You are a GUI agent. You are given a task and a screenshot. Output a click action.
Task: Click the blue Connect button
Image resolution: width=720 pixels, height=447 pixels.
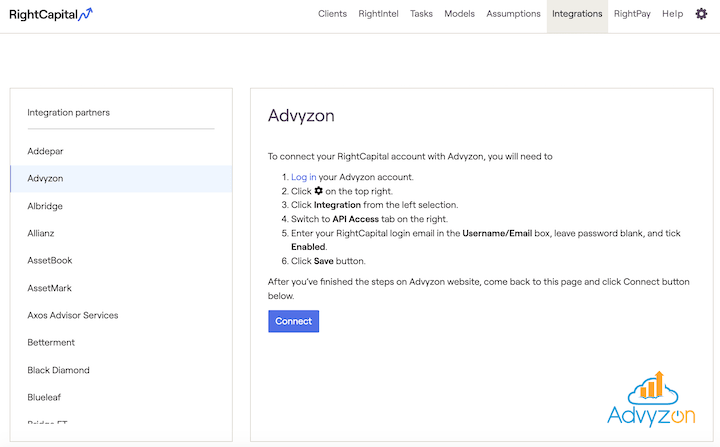pos(293,321)
